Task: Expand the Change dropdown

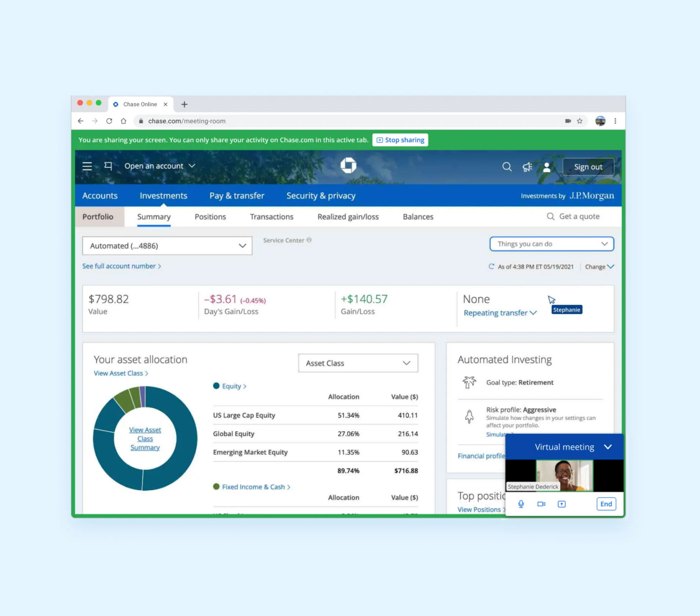Action: 599,267
